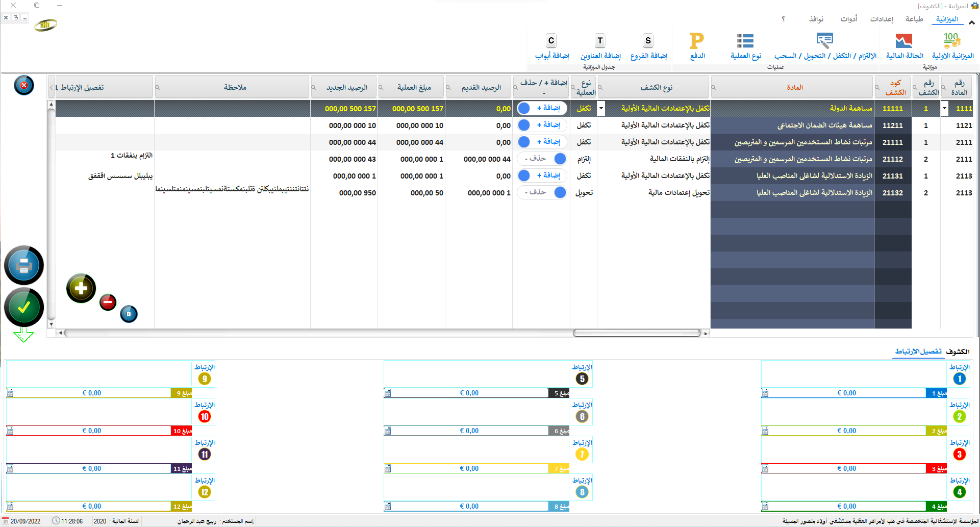980x527 pixels.
Task: Click the green checkmark validate button
Action: pyautogui.click(x=24, y=307)
